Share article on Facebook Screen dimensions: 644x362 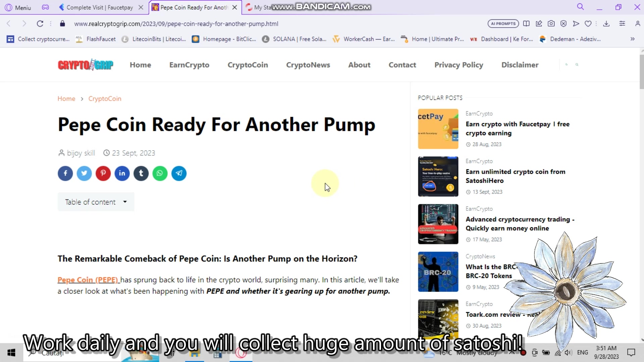click(65, 173)
